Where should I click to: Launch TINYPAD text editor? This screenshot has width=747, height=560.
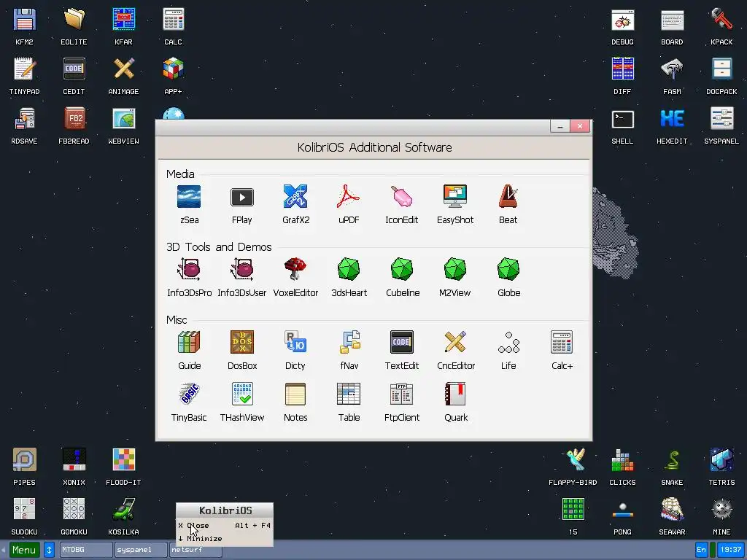click(24, 69)
